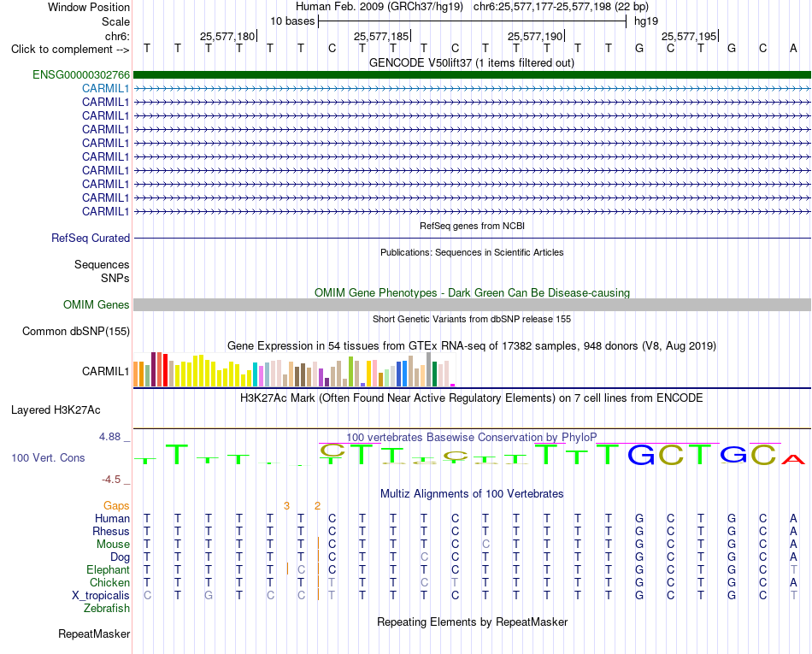The height and width of the screenshot is (654, 812).
Task: Click the CARMIL1 label beside the GTEx bar chart
Action: click(106, 371)
